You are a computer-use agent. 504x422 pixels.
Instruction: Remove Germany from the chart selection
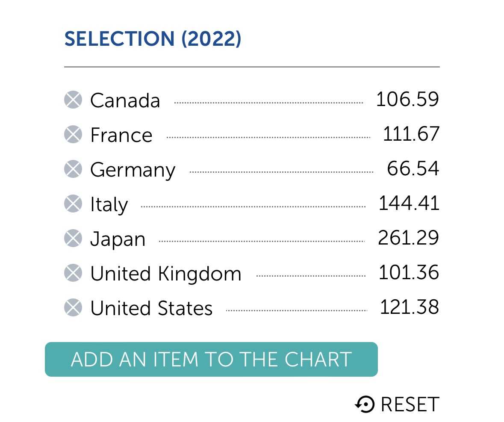tap(73, 169)
